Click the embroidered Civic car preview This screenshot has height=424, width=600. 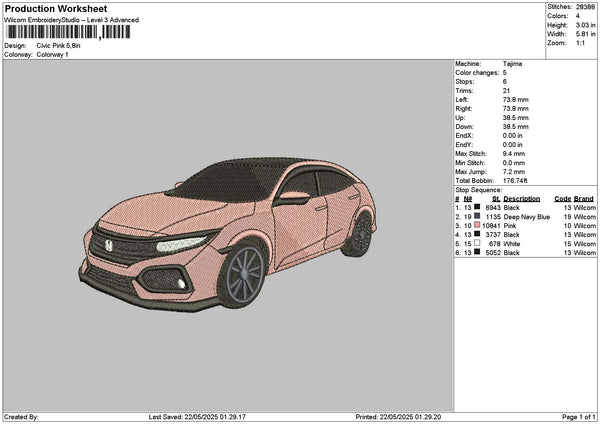pos(228,235)
